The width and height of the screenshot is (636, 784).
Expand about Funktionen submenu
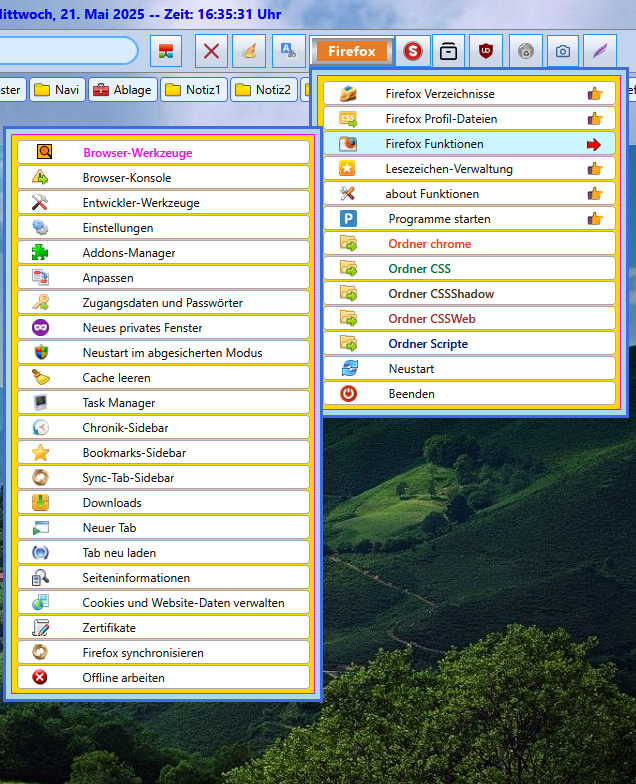click(x=469, y=194)
